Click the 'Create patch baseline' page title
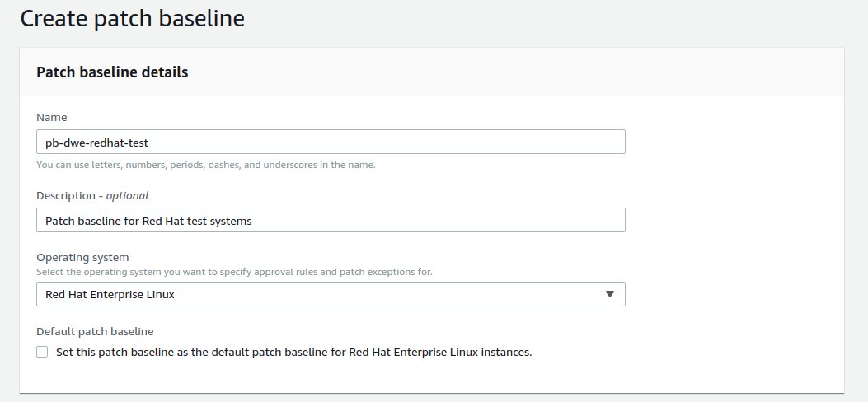This screenshot has height=402, width=868. pyautogui.click(x=133, y=18)
